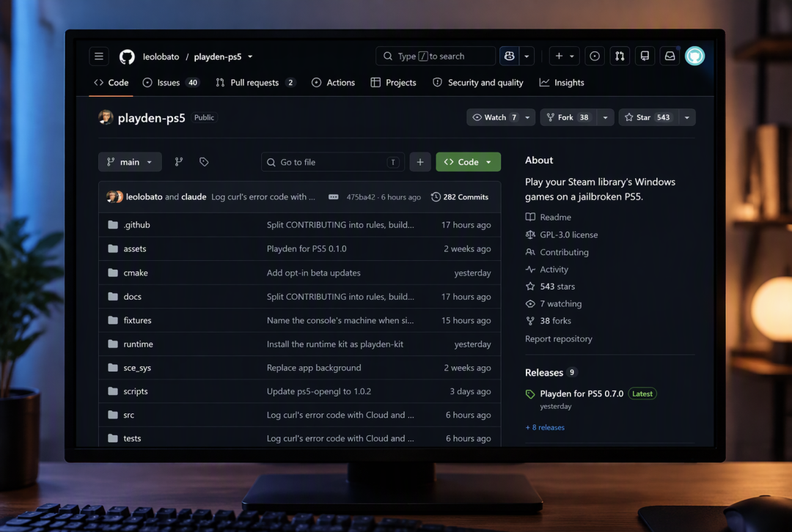The width and height of the screenshot is (792, 532).
Task: Open the Actions tab
Action: (334, 82)
